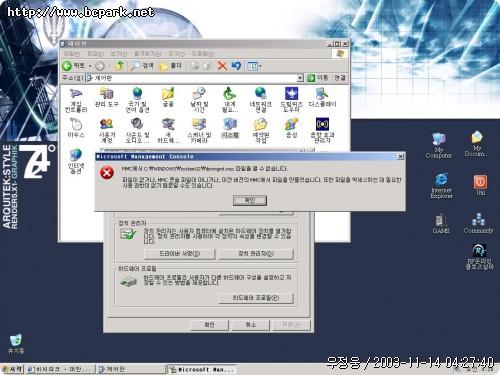The image size is (500, 375).
Task: Open the 글꼴 fonts folder icon
Action: click(x=168, y=97)
